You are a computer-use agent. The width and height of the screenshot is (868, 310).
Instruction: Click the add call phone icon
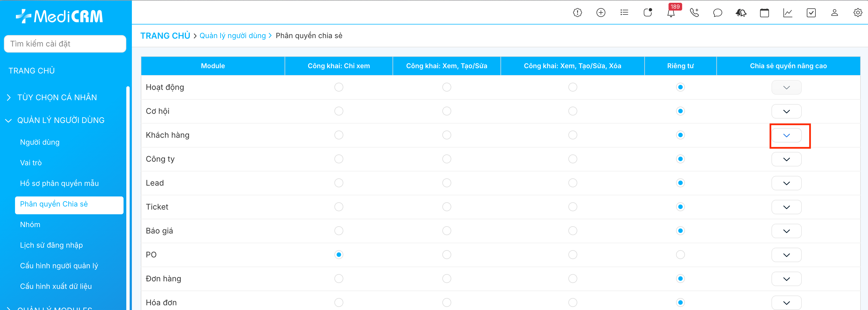(694, 13)
